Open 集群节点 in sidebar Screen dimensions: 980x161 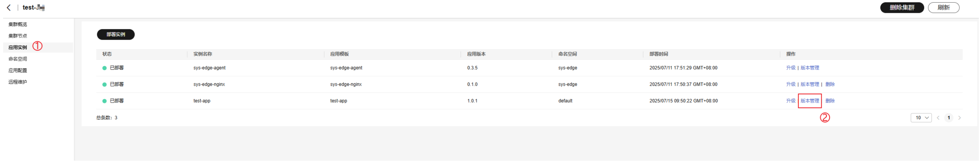(18, 36)
